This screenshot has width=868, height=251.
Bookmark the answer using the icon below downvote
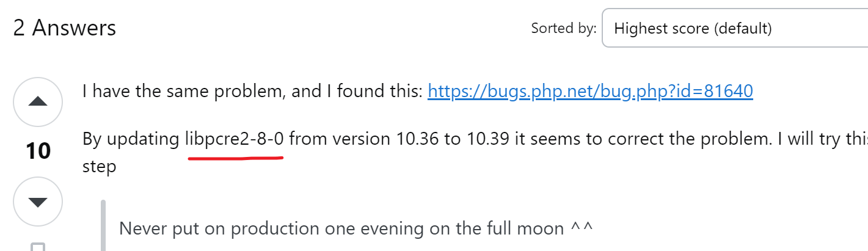point(38,247)
